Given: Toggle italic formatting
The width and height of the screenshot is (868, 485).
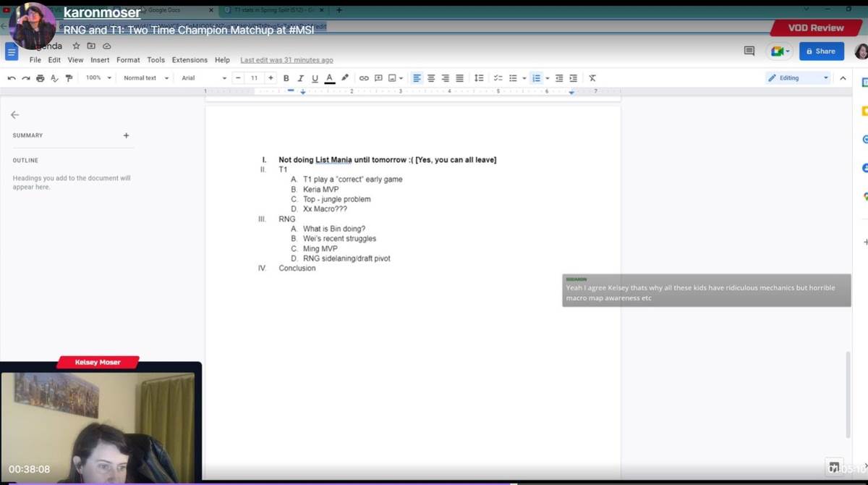Looking at the screenshot, I should pyautogui.click(x=300, y=78).
